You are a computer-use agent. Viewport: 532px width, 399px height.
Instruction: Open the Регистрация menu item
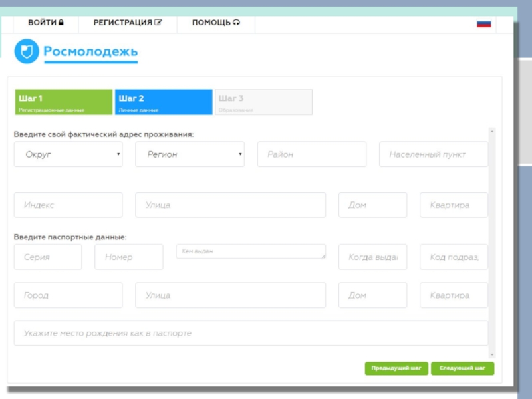(127, 23)
